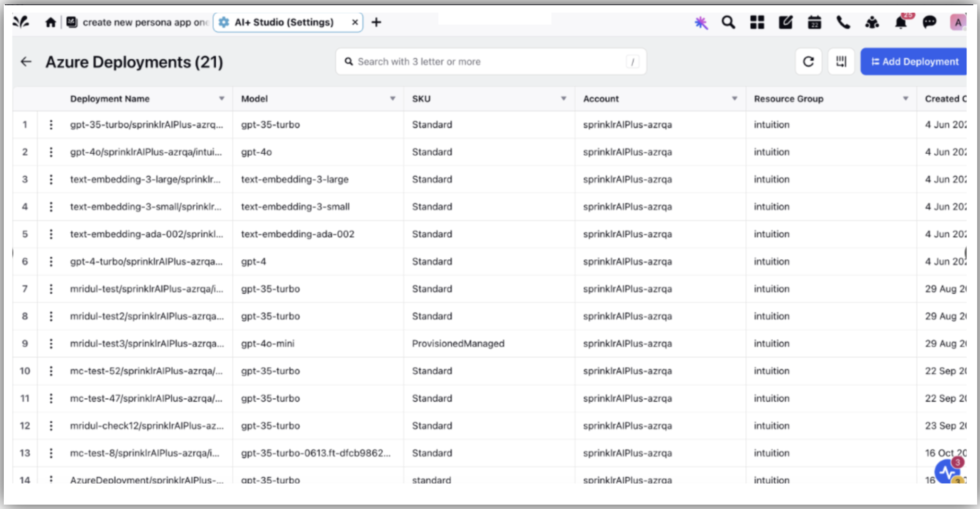This screenshot has height=509, width=980.
Task: Open the row menu for mridul-check12
Action: [x=51, y=426]
